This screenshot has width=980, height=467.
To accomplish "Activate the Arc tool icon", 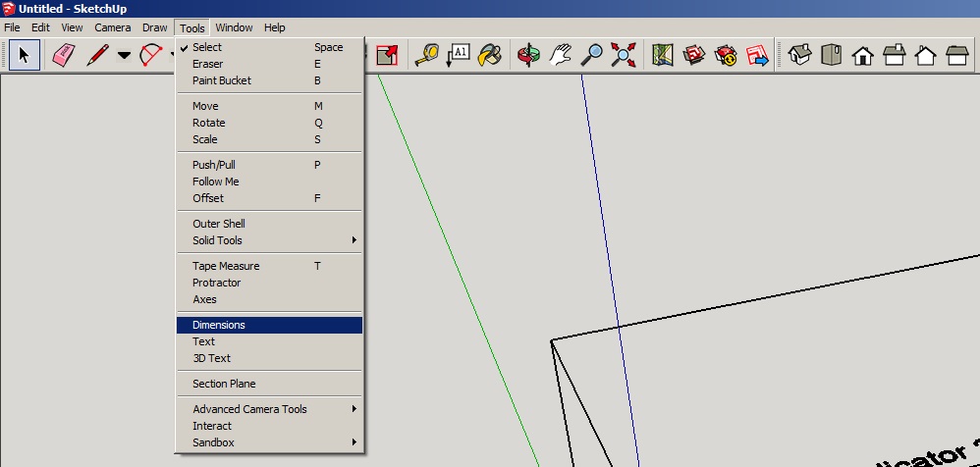I will pos(150,55).
